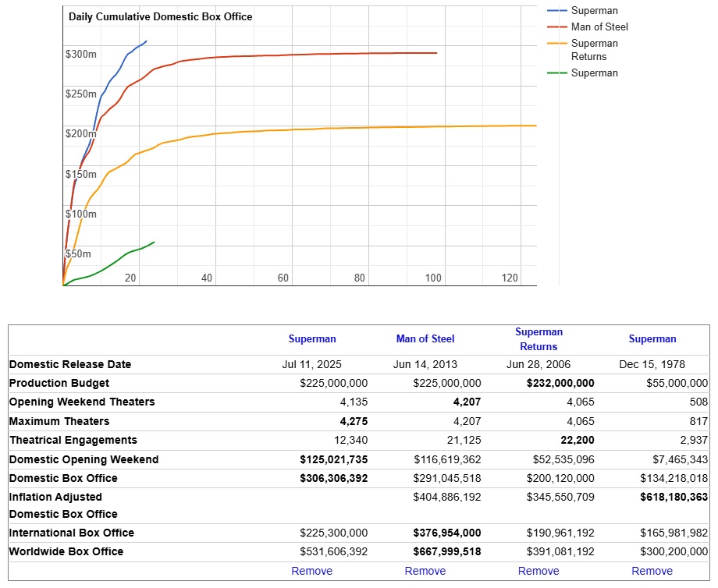Click the Domestic Opening Weekend row label
This screenshot has height=588, width=718.
[x=84, y=460]
